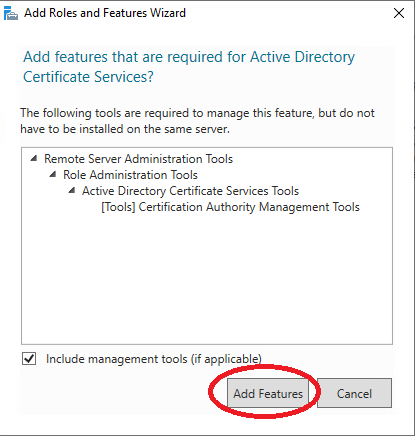The height and width of the screenshot is (436, 415).
Task: Select Role Administration Tools tree item
Action: tap(130, 175)
